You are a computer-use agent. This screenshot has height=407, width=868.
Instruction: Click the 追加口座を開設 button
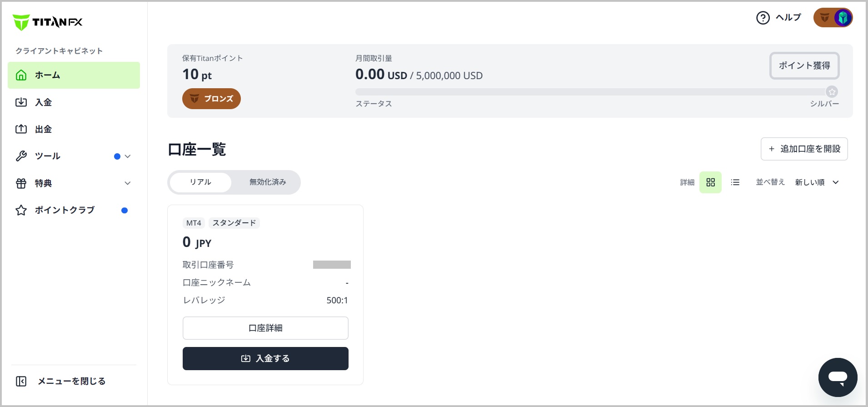pos(804,149)
